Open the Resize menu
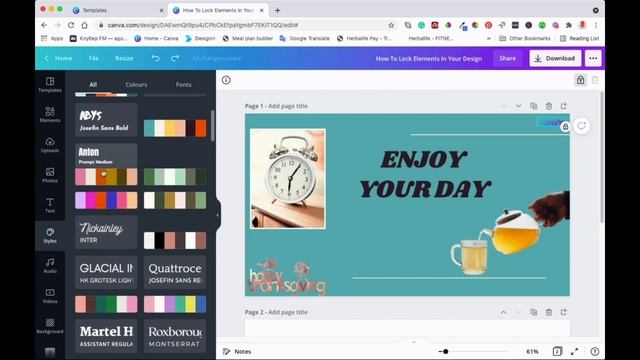 124,58
